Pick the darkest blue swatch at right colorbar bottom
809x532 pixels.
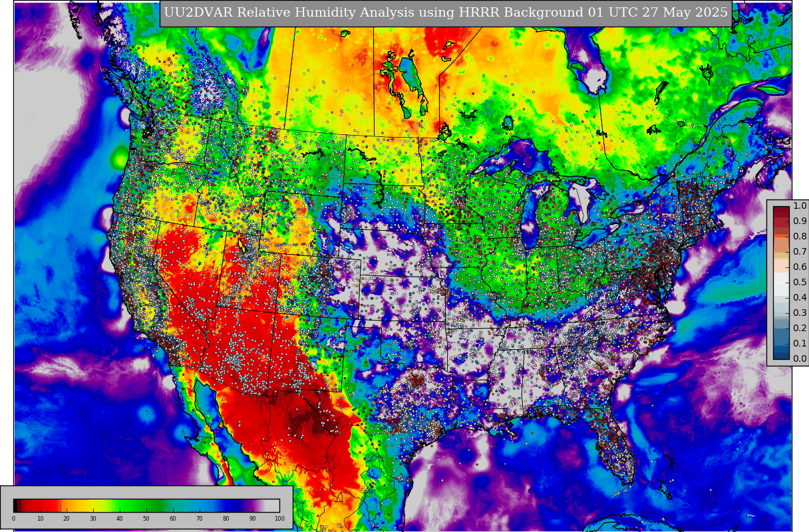pos(781,356)
